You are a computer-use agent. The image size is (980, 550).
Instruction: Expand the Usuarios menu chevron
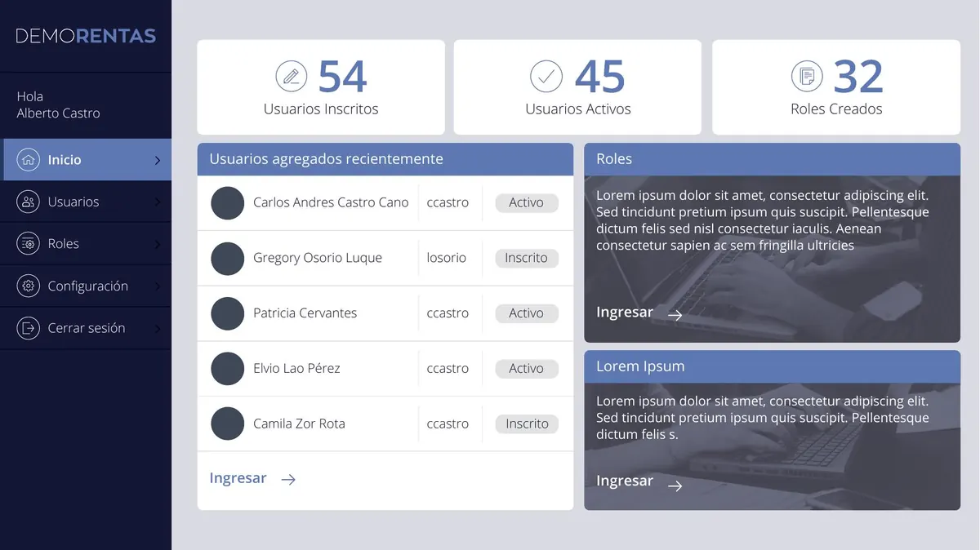point(158,202)
